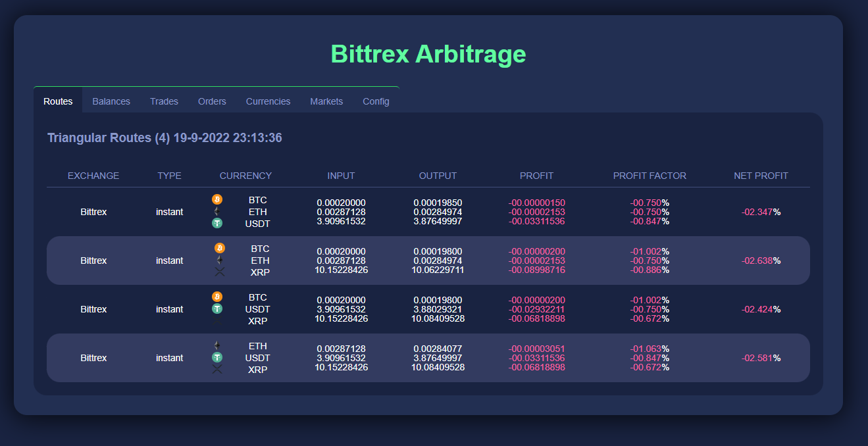The image size is (868, 446).
Task: Click instant type in the -02.581% row
Action: [x=169, y=358]
